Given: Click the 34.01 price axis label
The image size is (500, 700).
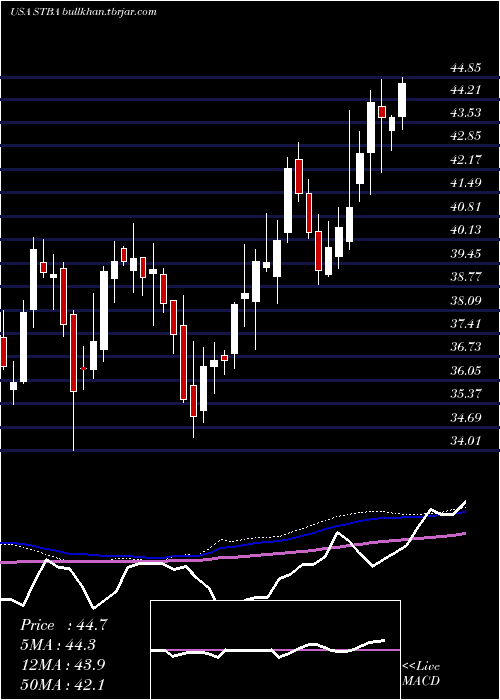Looking at the screenshot, I should (x=466, y=441).
